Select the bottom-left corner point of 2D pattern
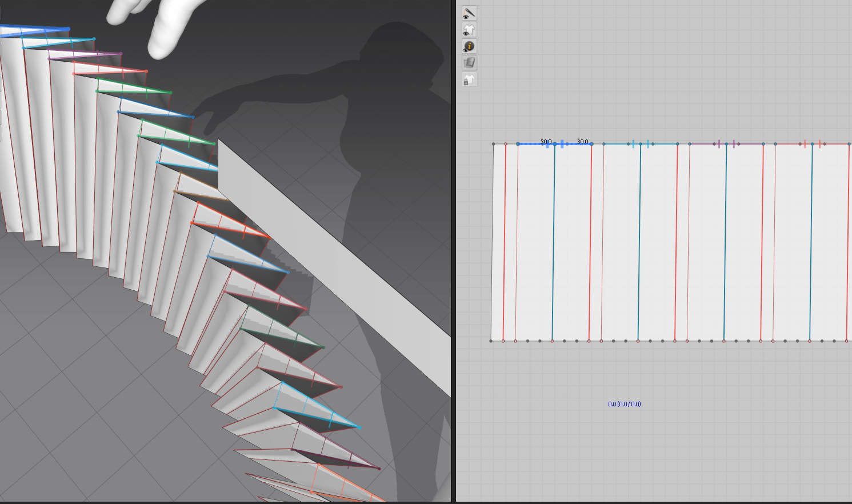The image size is (852, 504). click(491, 341)
